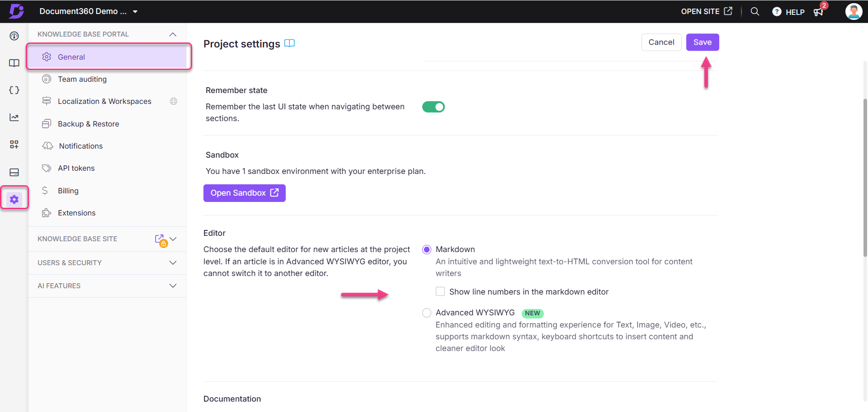Image resolution: width=868 pixels, height=412 pixels.
Task: Open the Documentation book icon in left rail
Action: click(x=14, y=63)
